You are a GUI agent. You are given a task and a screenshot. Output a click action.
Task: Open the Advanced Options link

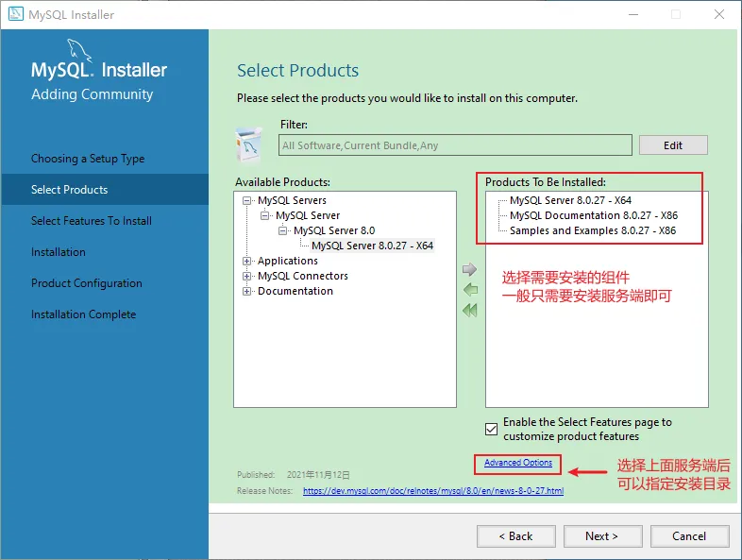(518, 463)
